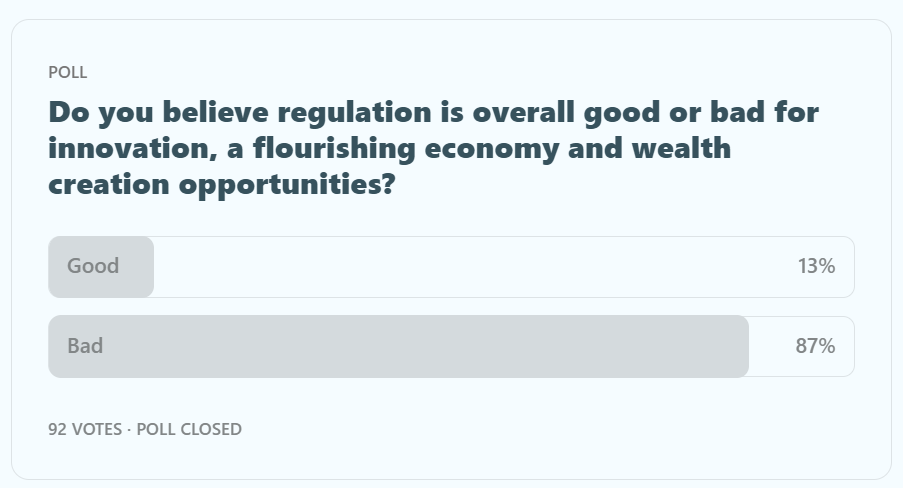
Task: Click the 13% result for Good
Action: tap(816, 266)
